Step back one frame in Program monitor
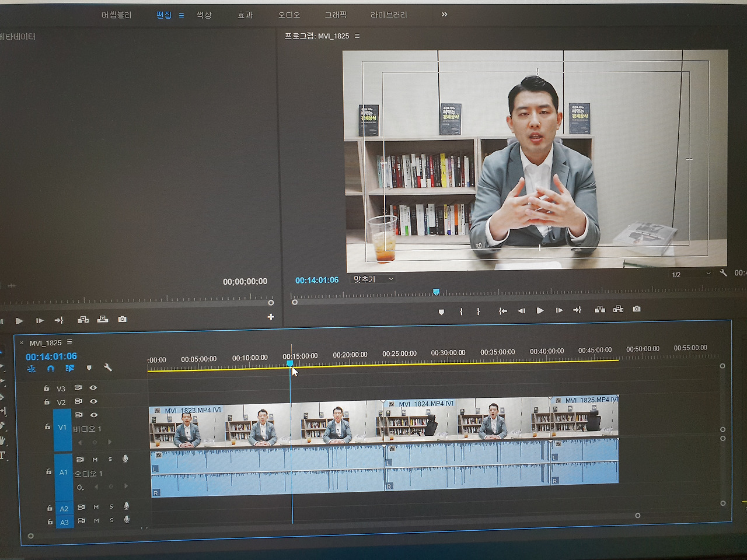 (521, 311)
